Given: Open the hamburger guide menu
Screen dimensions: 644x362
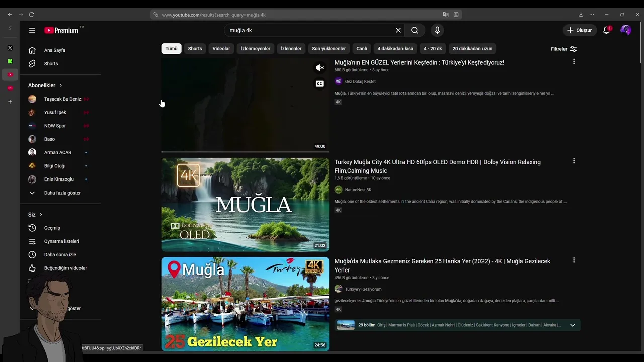Looking at the screenshot, I should click(x=32, y=30).
